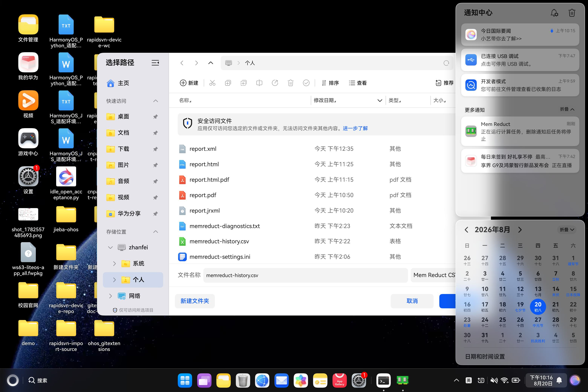Clear all notifications with trash icon

pyautogui.click(x=572, y=13)
